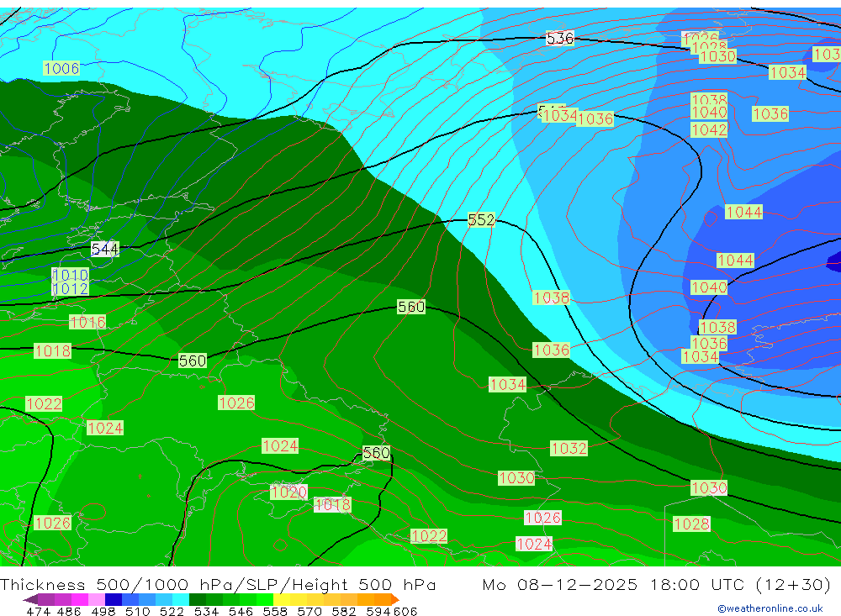Click the '1016' pressure label

tap(88, 322)
